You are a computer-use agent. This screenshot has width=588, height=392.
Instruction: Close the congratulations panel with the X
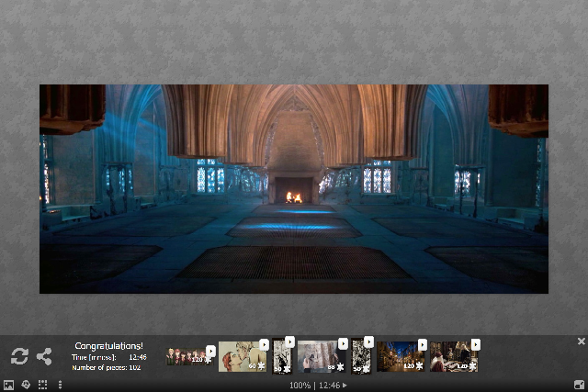pos(582,341)
